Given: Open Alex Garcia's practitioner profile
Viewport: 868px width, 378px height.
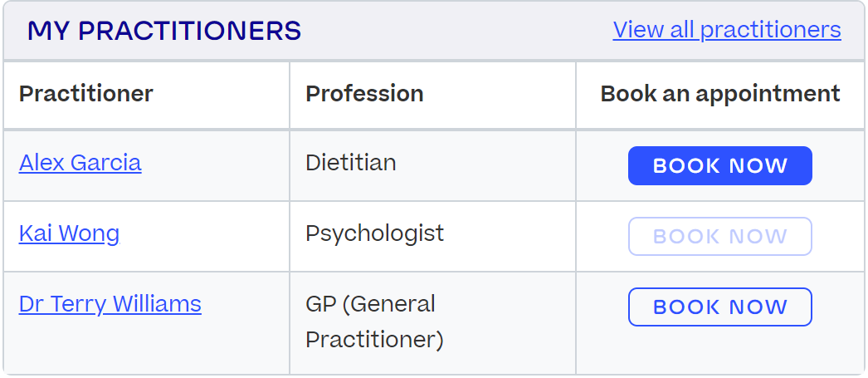Looking at the screenshot, I should pos(80,162).
